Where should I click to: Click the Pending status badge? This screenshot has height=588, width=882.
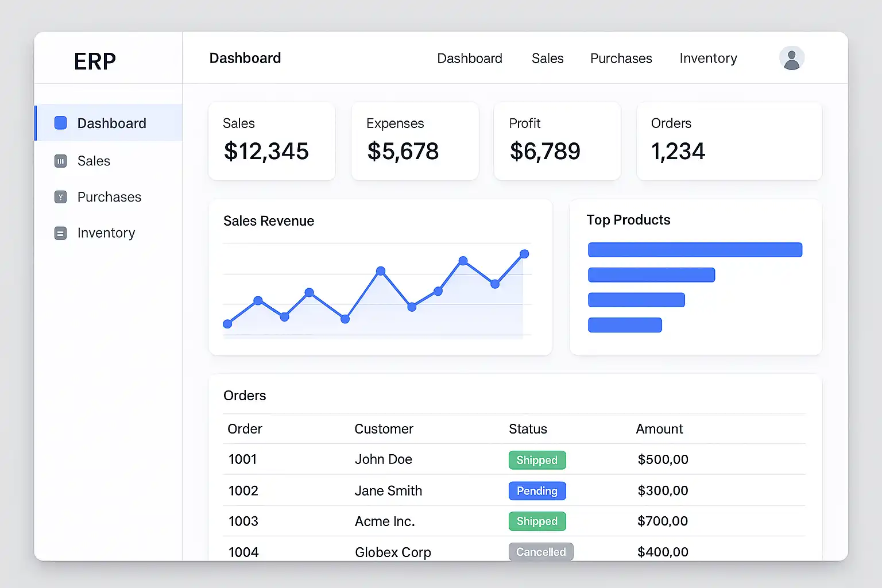[x=537, y=491]
